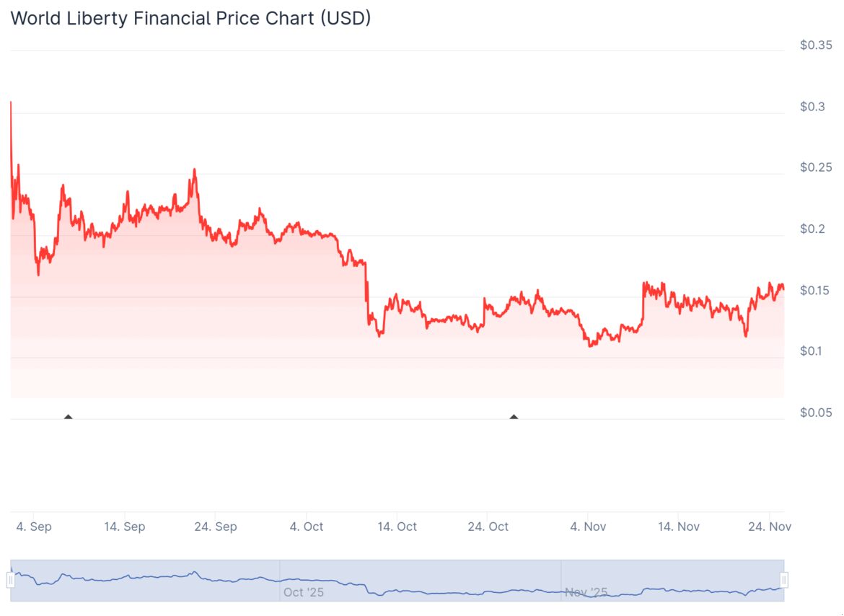This screenshot has width=844, height=616.
Task: Click the 24. Nov date axis label
Action: click(770, 527)
